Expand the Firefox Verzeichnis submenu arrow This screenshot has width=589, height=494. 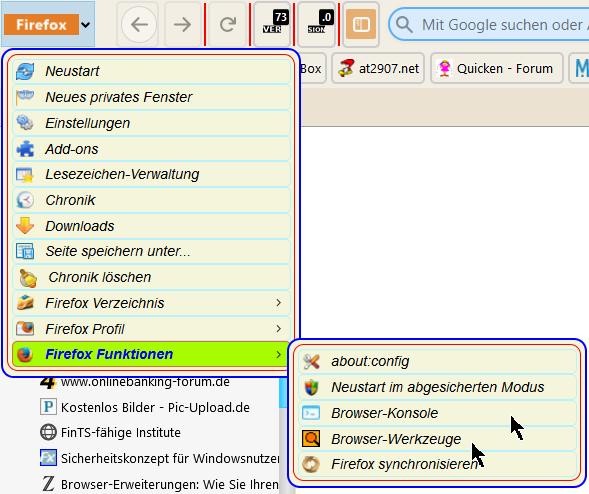click(278, 303)
